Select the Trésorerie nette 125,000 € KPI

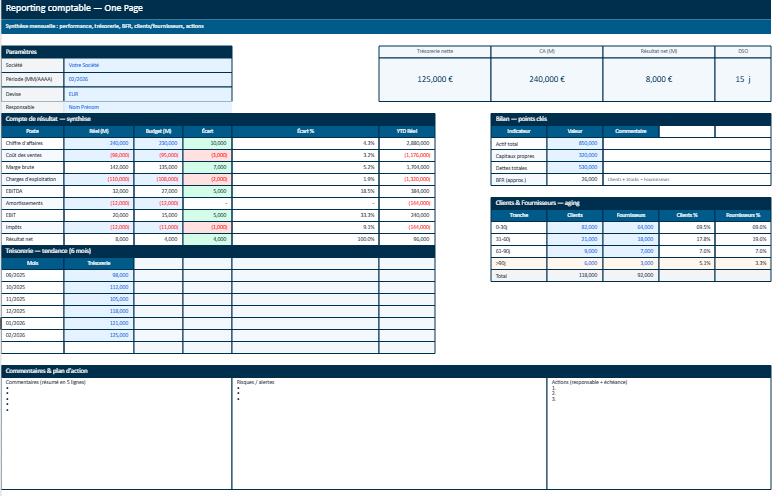pos(435,80)
